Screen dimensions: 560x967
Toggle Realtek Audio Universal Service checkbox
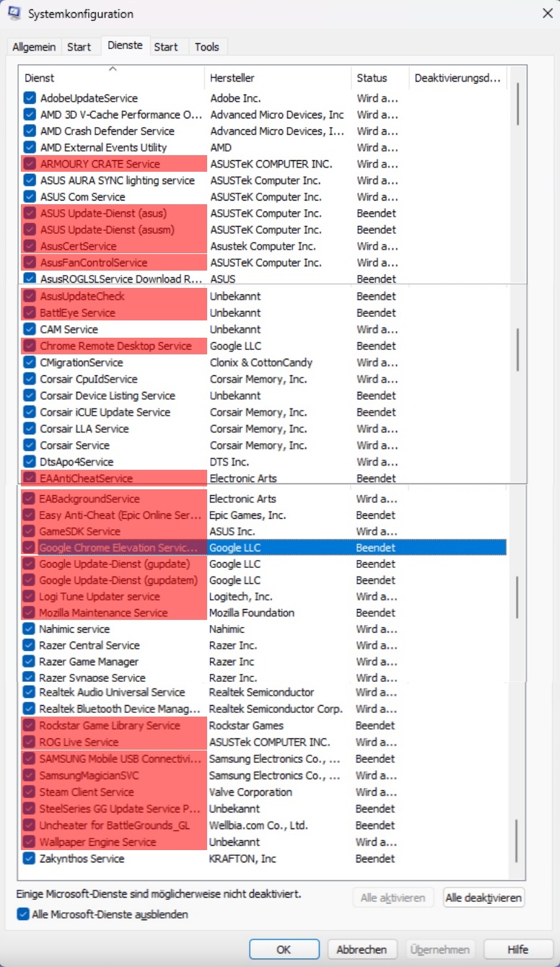coord(29,692)
